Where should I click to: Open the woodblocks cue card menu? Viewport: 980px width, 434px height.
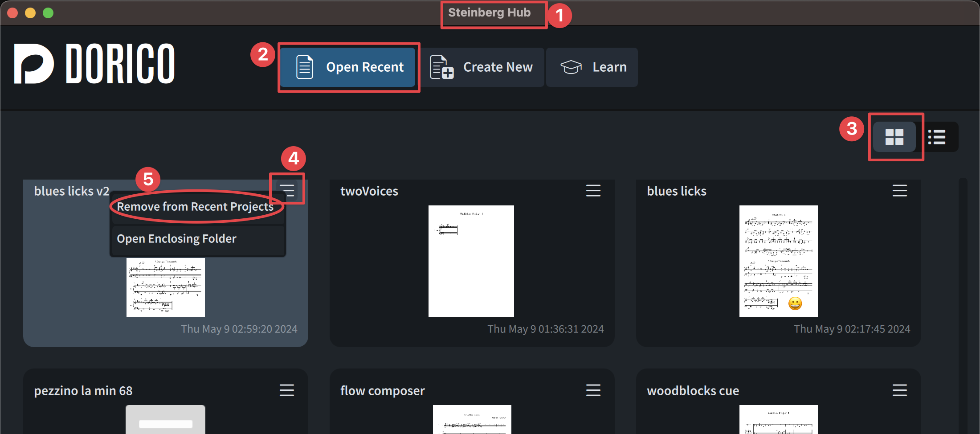pos(899,390)
